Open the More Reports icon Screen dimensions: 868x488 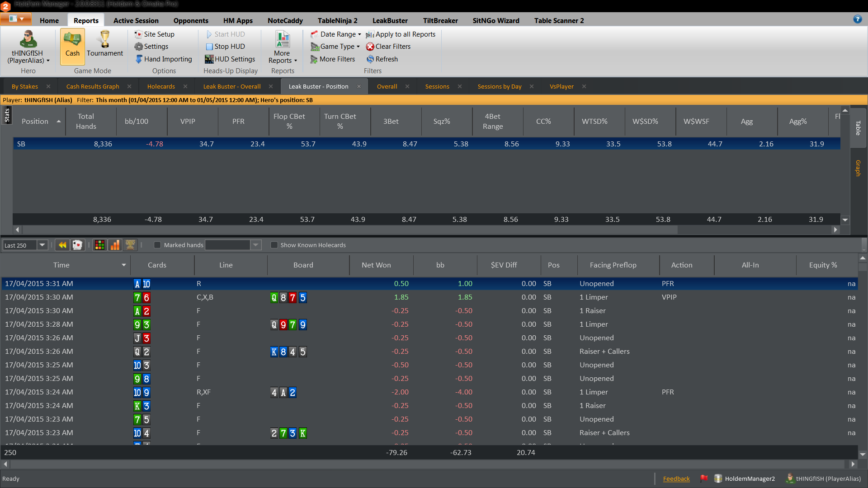(x=283, y=47)
